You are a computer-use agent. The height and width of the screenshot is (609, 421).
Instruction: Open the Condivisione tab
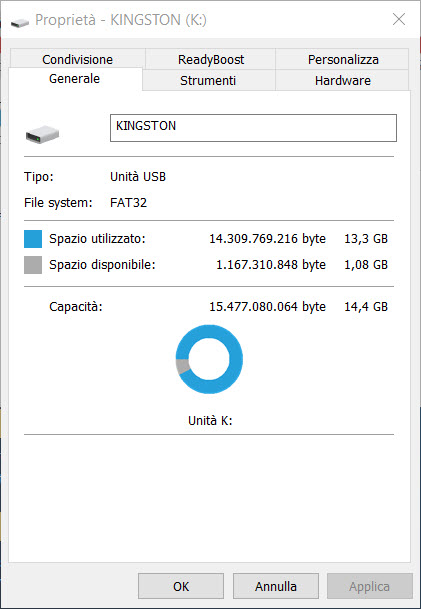[77, 59]
